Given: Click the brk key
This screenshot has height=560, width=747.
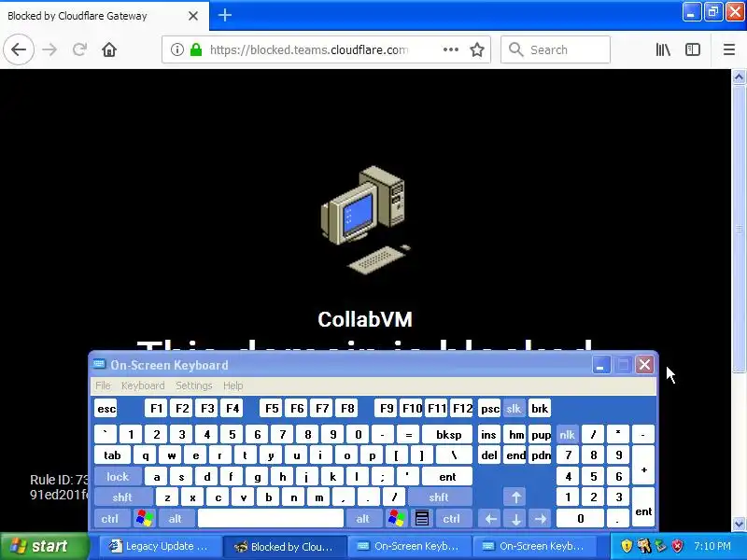Looking at the screenshot, I should 540,409.
